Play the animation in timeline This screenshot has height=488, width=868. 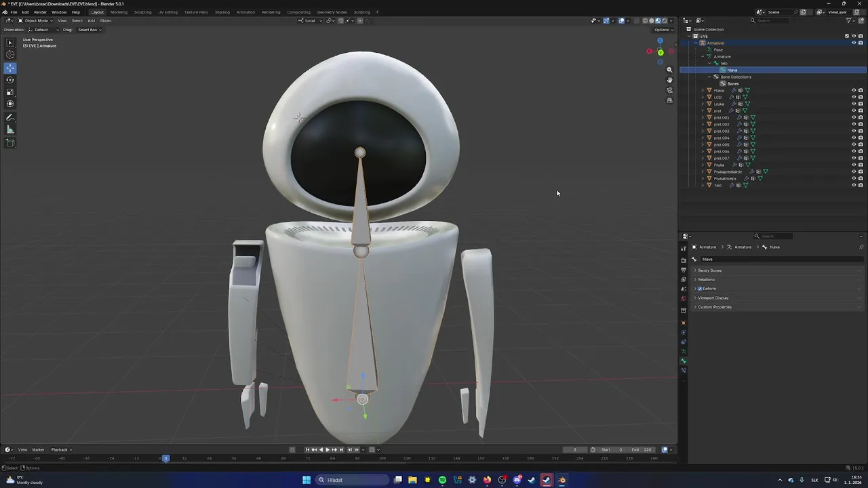328,449
